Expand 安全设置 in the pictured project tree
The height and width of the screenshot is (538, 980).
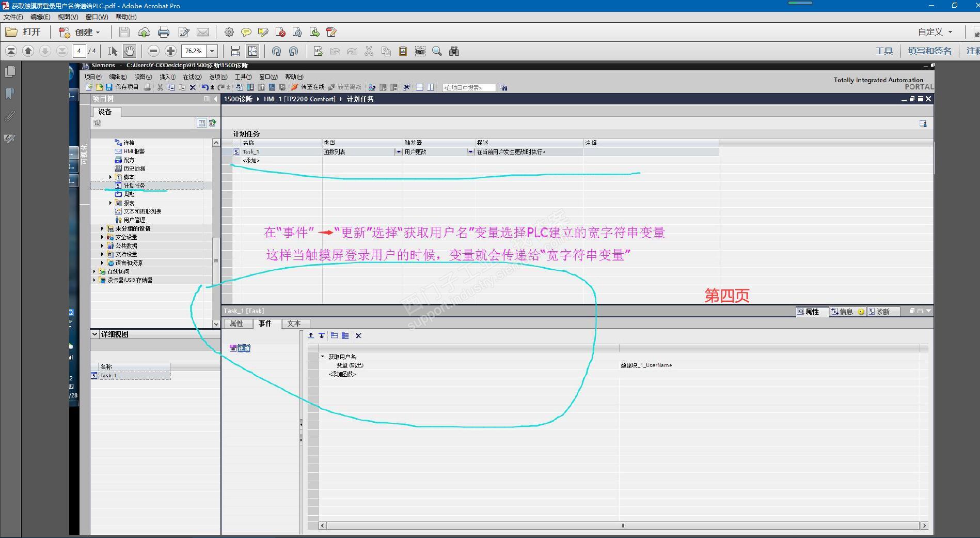(102, 237)
